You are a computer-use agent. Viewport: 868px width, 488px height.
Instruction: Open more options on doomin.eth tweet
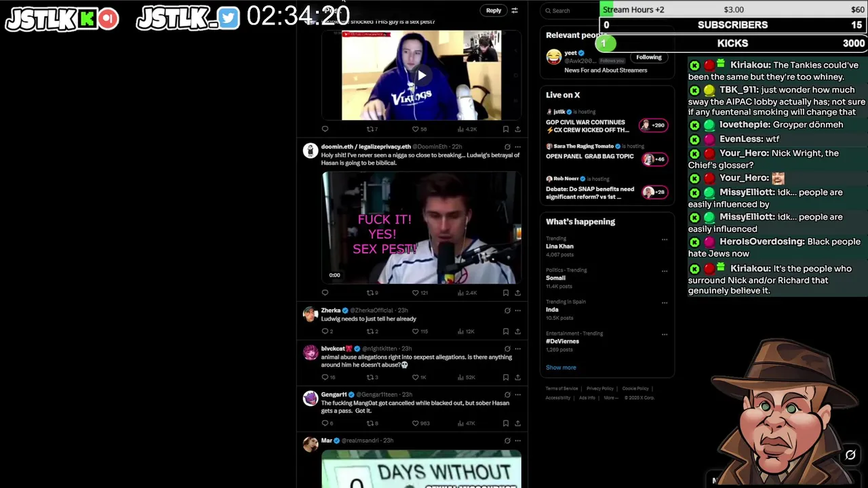(517, 146)
